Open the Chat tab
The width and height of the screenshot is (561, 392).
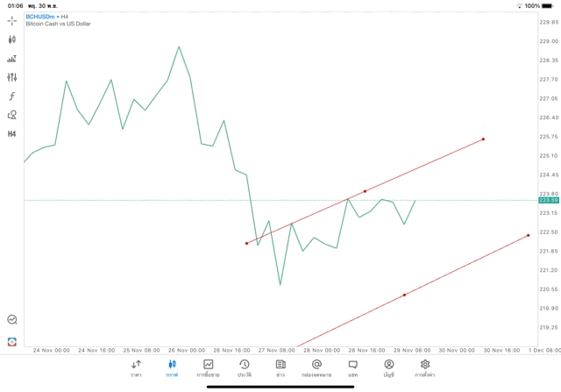pyautogui.click(x=352, y=367)
